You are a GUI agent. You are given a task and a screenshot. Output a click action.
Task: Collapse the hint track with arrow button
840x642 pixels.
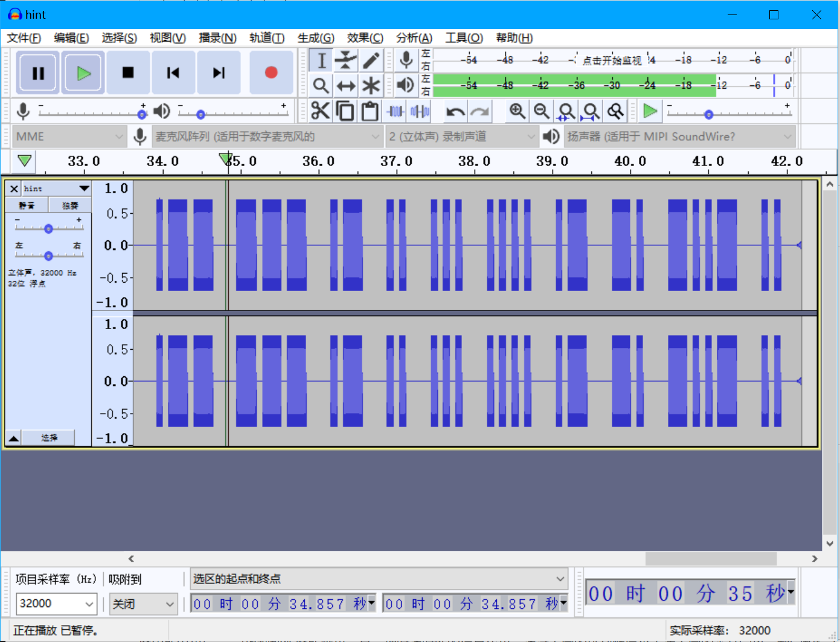pyautogui.click(x=13, y=438)
